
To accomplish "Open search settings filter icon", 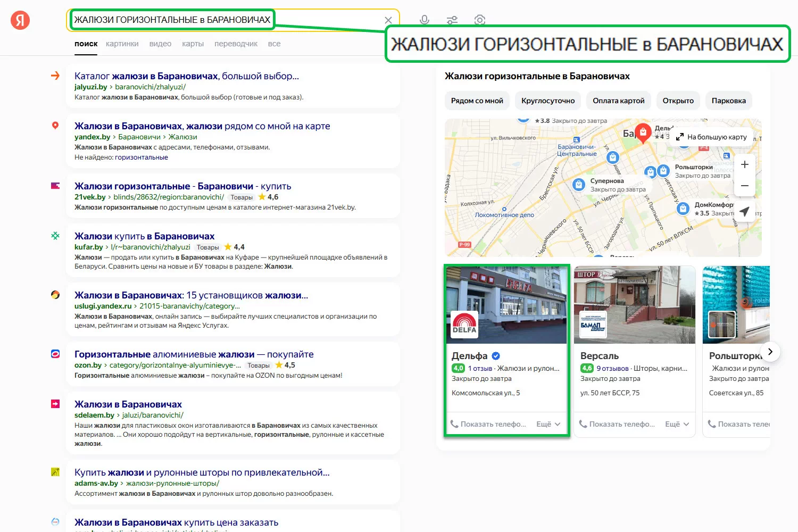I will 452,20.
